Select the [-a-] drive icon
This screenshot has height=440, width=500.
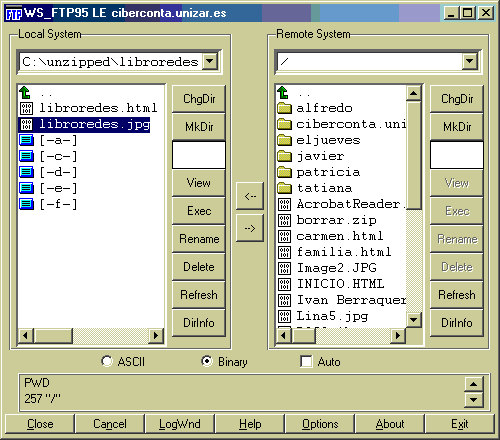point(26,140)
